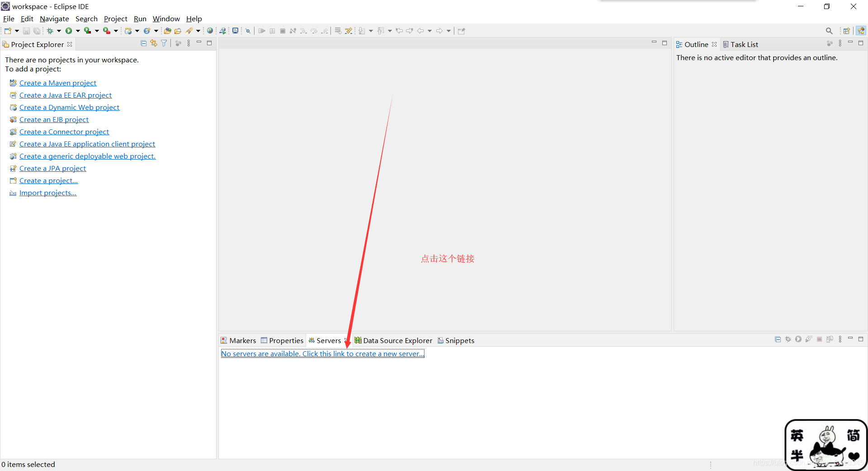
Task: Click the Launch Web Service Explorer icon
Action: [x=223, y=31]
